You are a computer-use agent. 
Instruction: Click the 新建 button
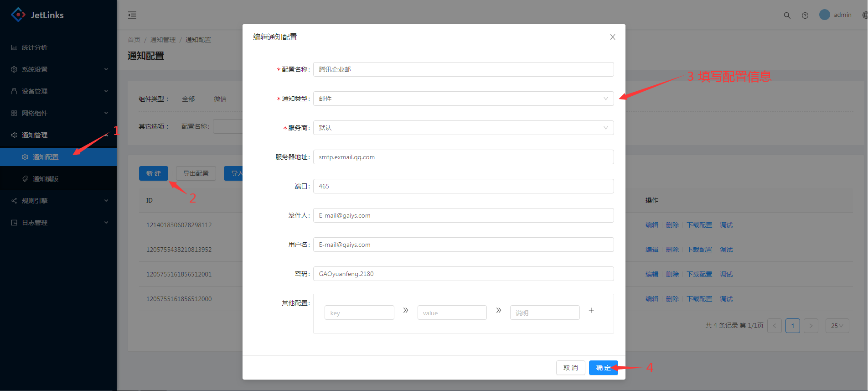click(153, 173)
